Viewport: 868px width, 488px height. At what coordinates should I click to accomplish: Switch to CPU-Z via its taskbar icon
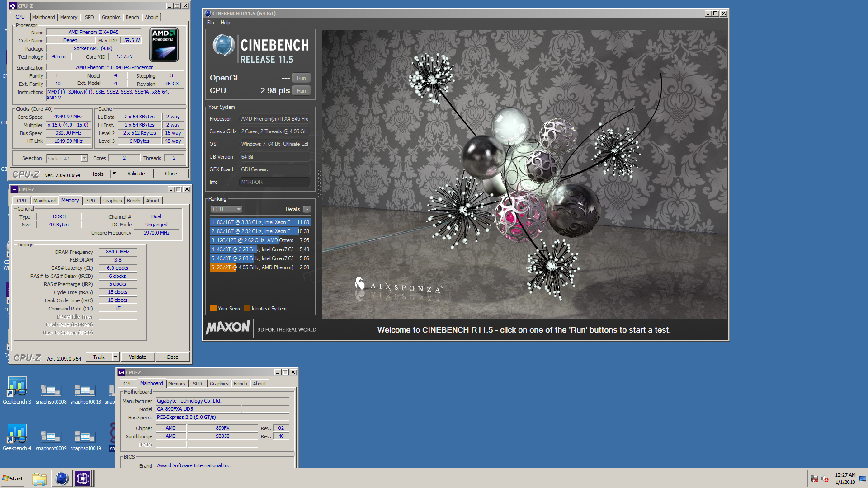coord(83,479)
